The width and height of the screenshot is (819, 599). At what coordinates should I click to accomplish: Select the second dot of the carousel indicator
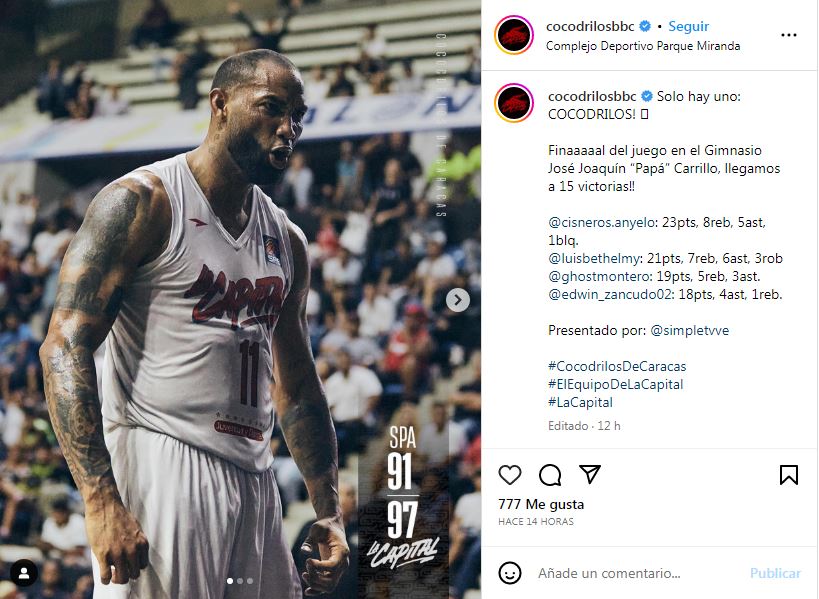coord(240,581)
